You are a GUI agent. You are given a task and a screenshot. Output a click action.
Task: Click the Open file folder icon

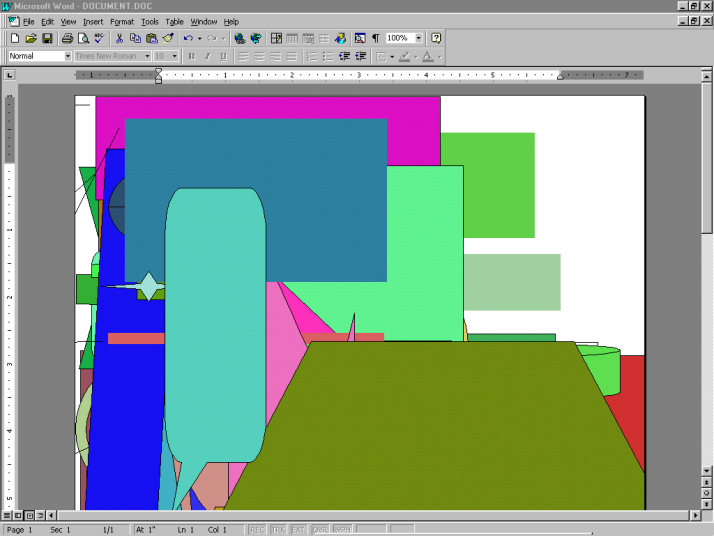pos(31,38)
